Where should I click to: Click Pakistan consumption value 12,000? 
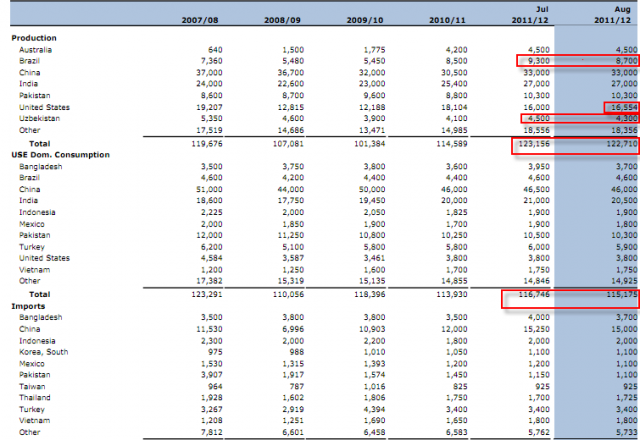209,235
